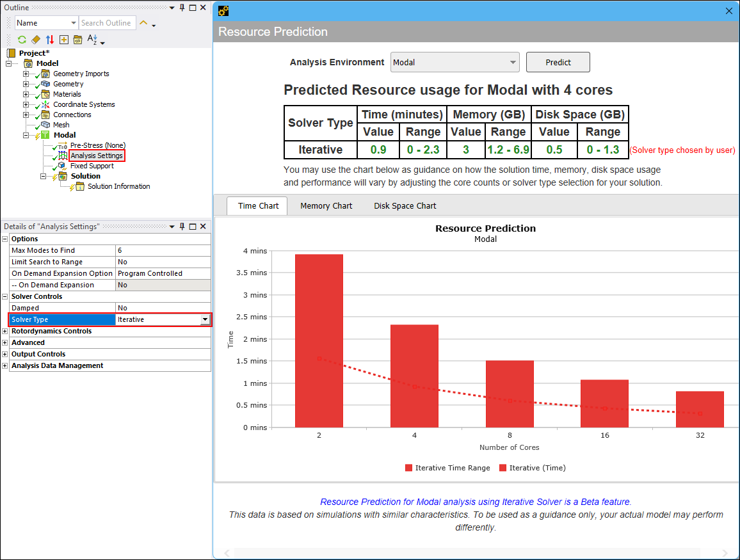
Task: Click the Predict button
Action: [x=558, y=62]
